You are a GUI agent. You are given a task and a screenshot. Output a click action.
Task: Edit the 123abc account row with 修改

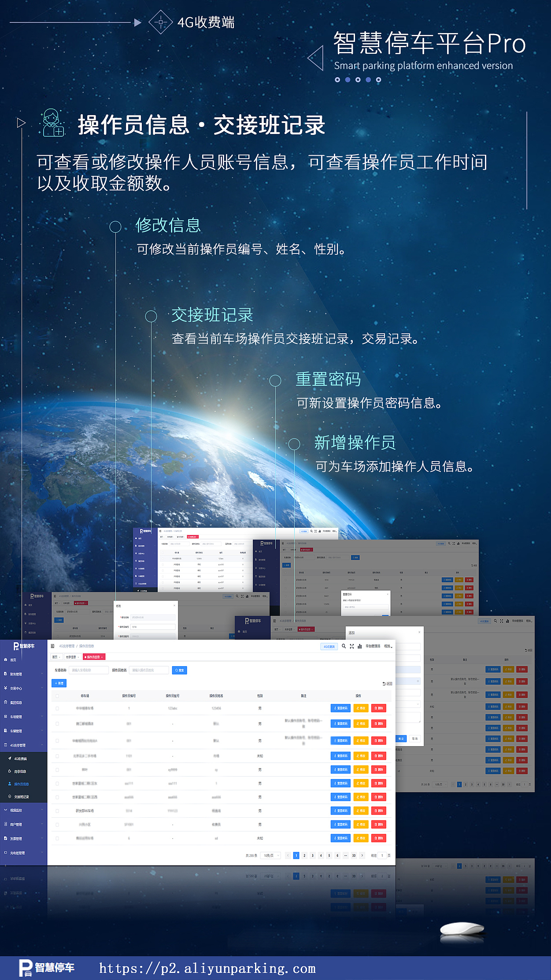(361, 708)
